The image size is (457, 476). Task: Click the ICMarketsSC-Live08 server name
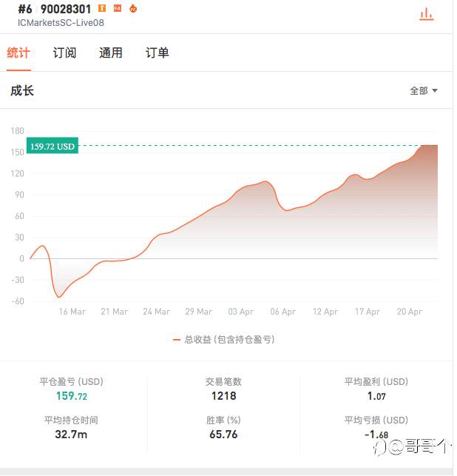click(x=61, y=23)
